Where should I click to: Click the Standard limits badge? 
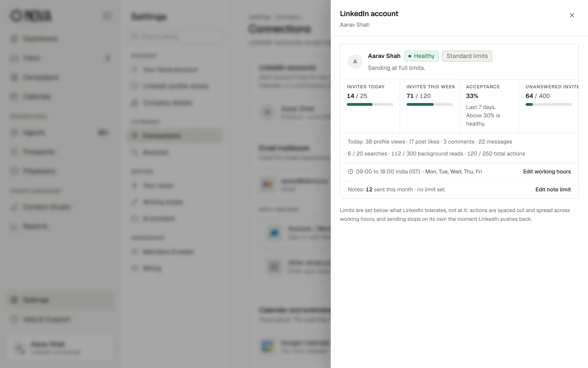tap(467, 56)
